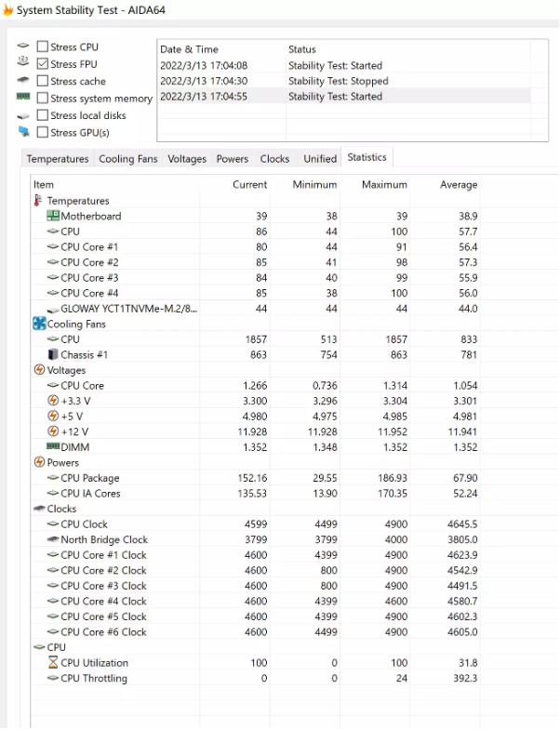This screenshot has width=560, height=729.
Task: Click the DIMM memory module icon
Action: click(53, 446)
